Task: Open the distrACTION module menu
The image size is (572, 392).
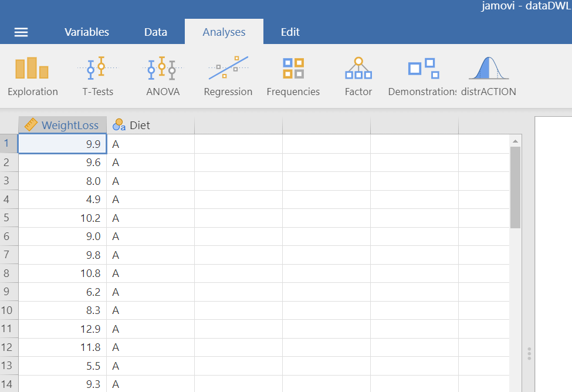Action: point(488,76)
